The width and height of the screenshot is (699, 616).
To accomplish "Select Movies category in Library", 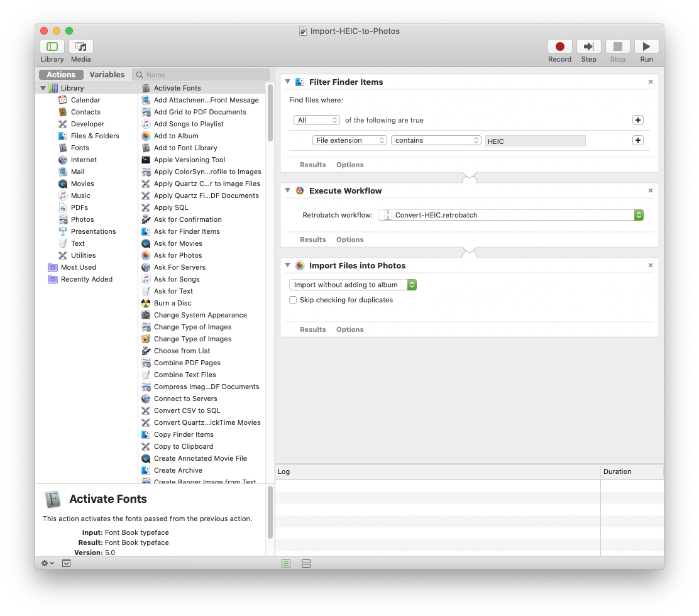I will (x=82, y=184).
